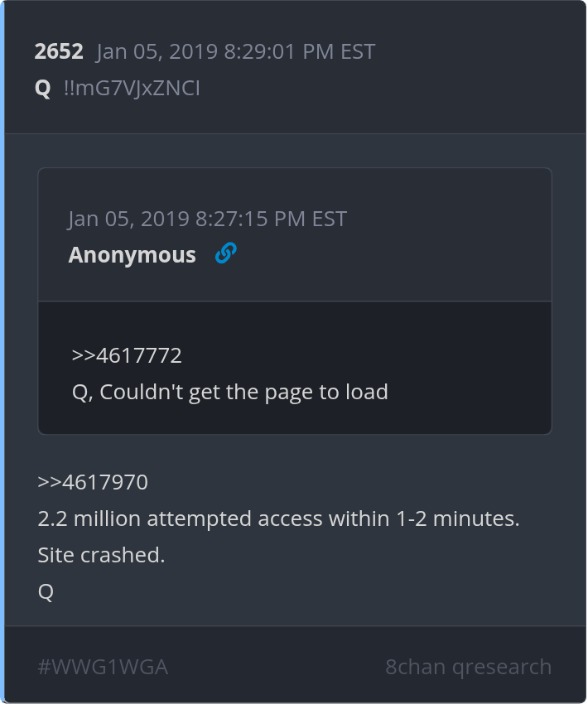The height and width of the screenshot is (704, 588).
Task: Click the 8chan qresearch board label
Action: point(468,667)
